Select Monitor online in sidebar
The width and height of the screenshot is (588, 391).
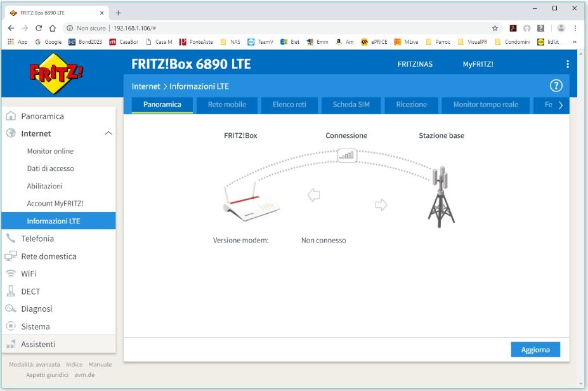coord(50,151)
